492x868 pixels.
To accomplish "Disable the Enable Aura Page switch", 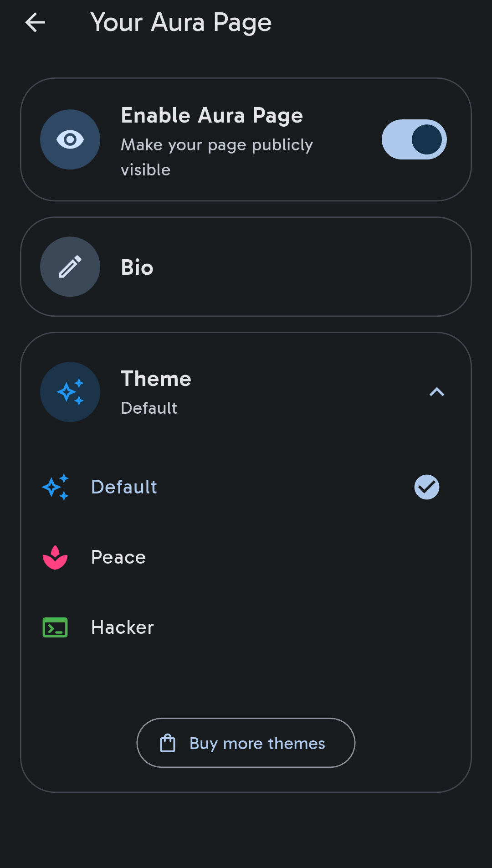I will click(414, 139).
